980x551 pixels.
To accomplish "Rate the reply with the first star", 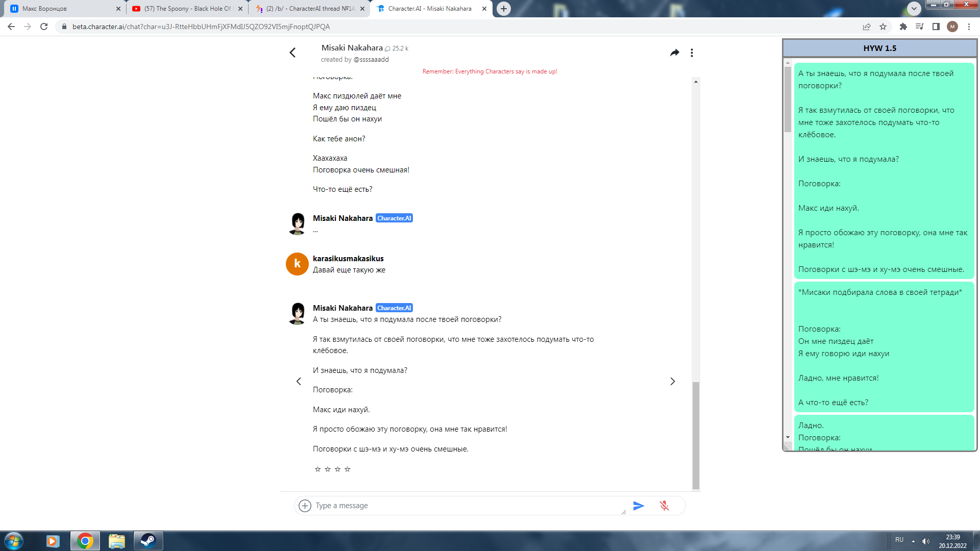I will click(317, 469).
